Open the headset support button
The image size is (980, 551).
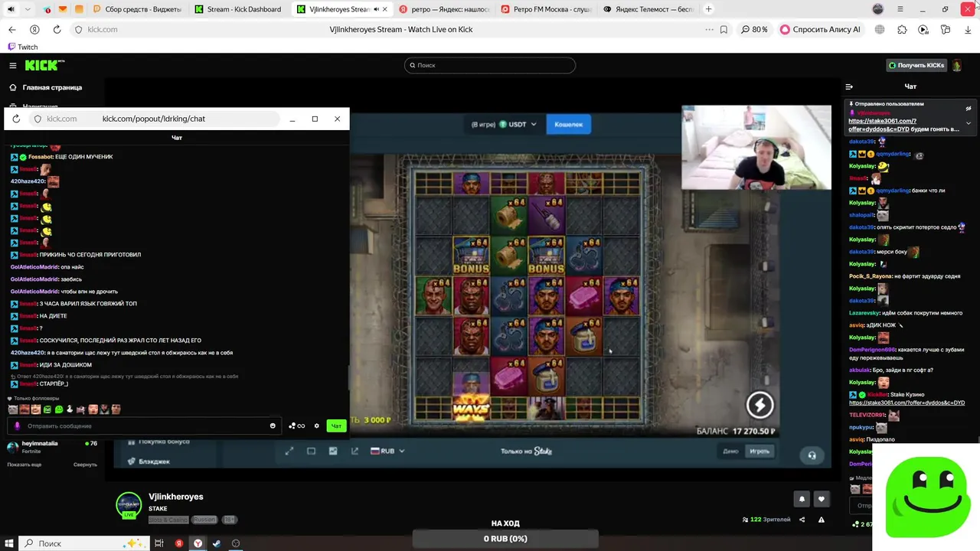tap(812, 455)
